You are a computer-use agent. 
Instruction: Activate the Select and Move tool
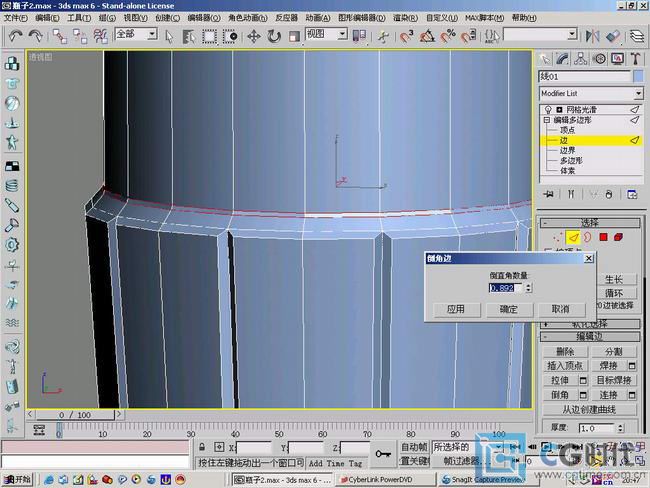pos(254,36)
